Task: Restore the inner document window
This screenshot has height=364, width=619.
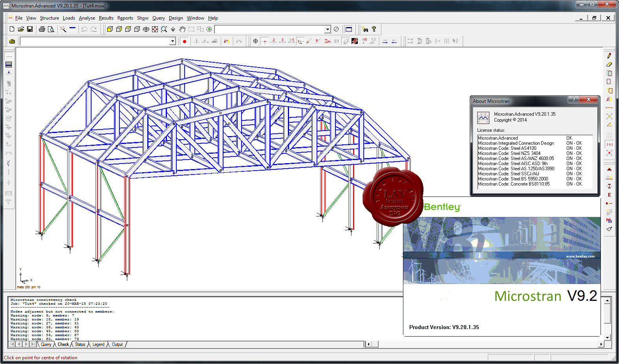Action: 594,18
